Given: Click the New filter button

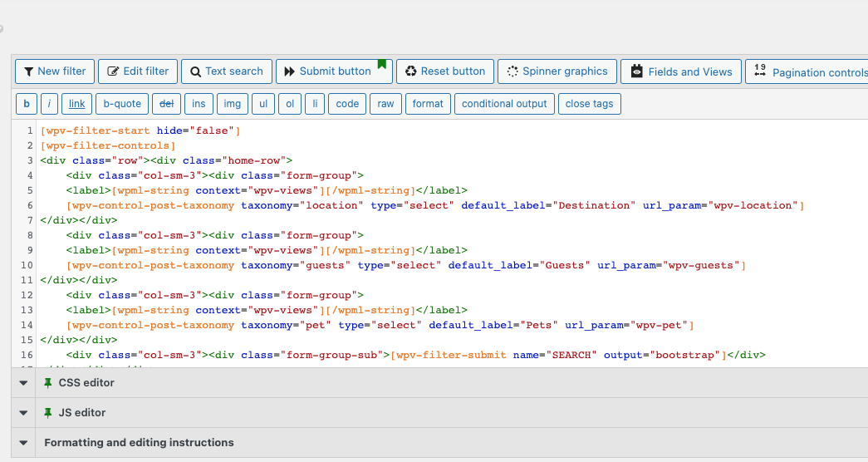Looking at the screenshot, I should (x=55, y=71).
